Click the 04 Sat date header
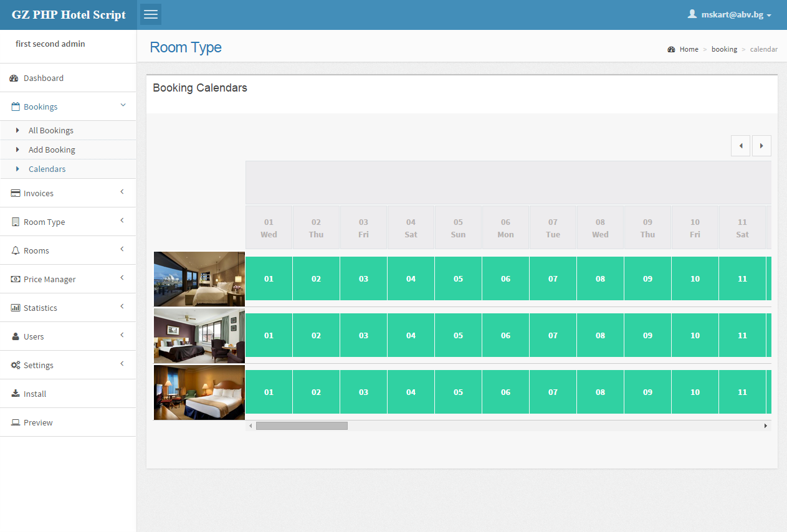Image resolution: width=787 pixels, height=532 pixels. pyautogui.click(x=411, y=228)
